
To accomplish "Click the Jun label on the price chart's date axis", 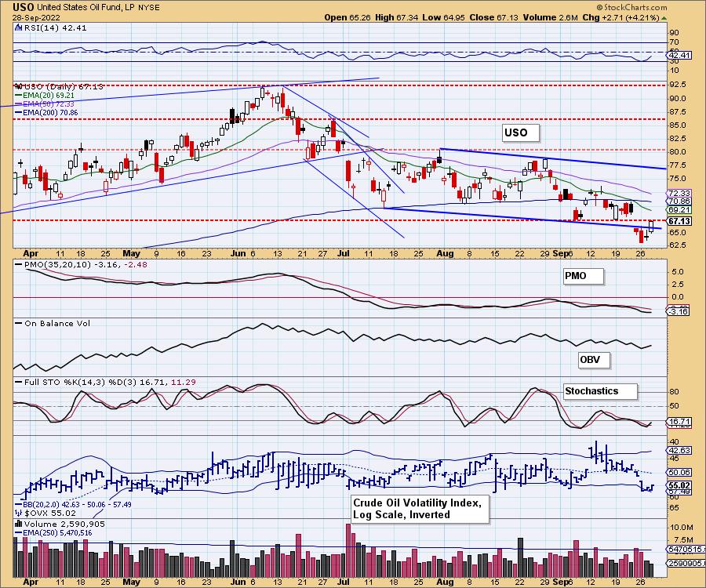I will (238, 253).
